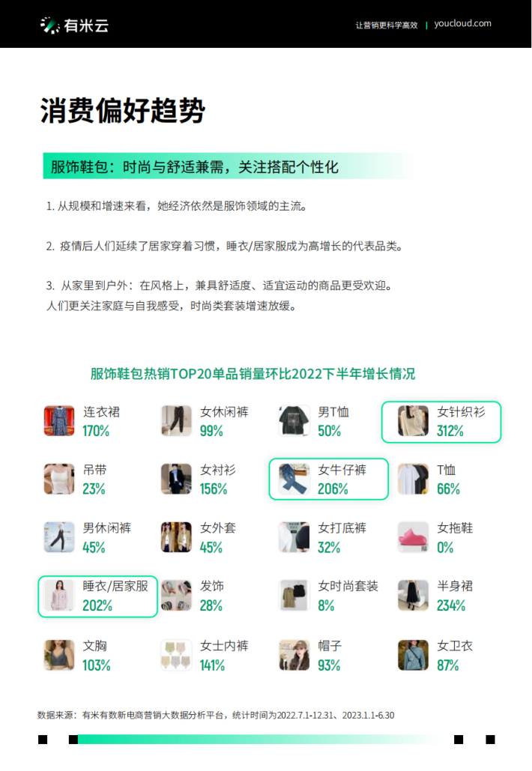Click the 文胸 bra product image
The width and height of the screenshot is (532, 771).
coord(59,655)
